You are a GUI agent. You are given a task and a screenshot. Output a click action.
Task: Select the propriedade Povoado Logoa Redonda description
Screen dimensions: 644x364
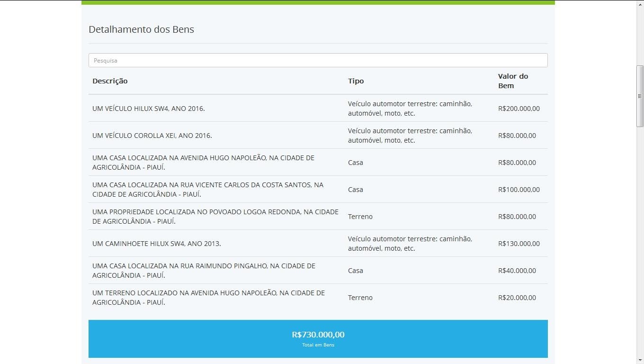215,217
